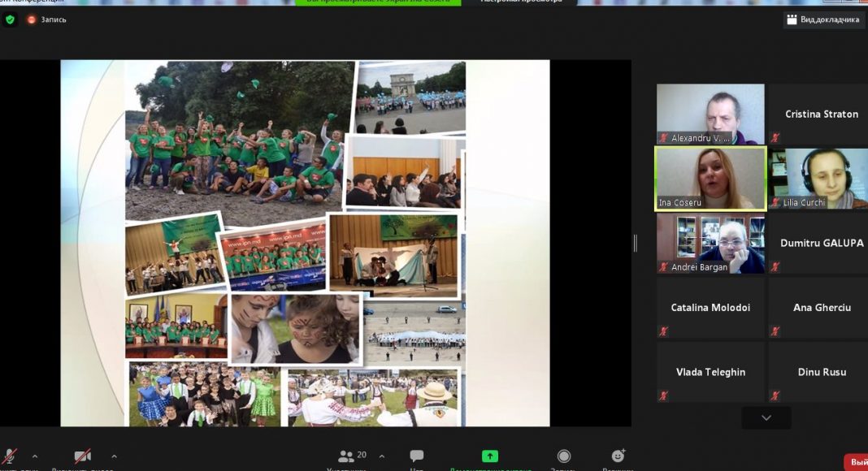
Task: Click muted mic icon on Dinu Rusu tile
Action: tap(775, 395)
